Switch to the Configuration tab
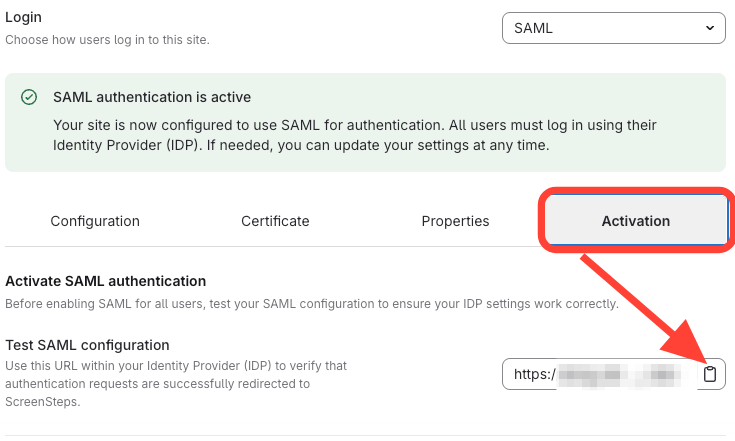The image size is (735, 441). pyautogui.click(x=95, y=221)
